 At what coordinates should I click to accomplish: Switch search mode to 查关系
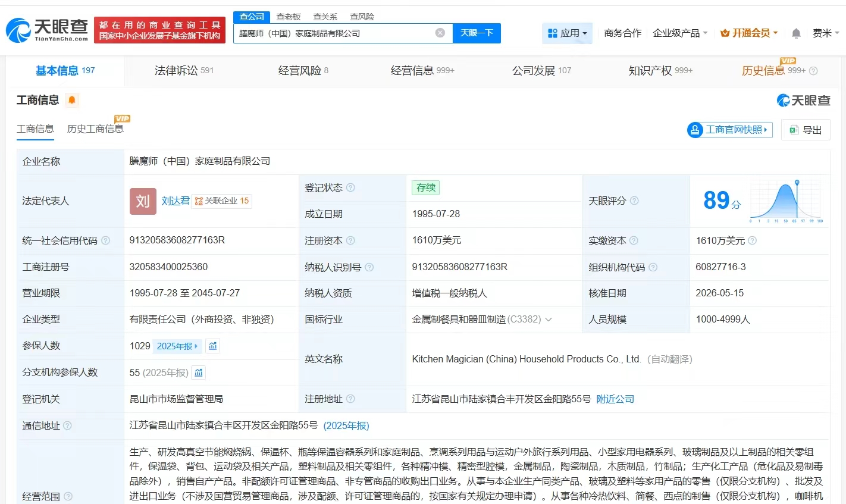325,17
